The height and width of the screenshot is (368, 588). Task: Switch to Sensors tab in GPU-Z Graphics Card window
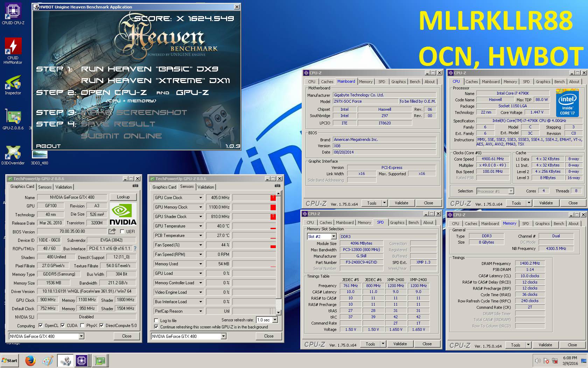[45, 187]
